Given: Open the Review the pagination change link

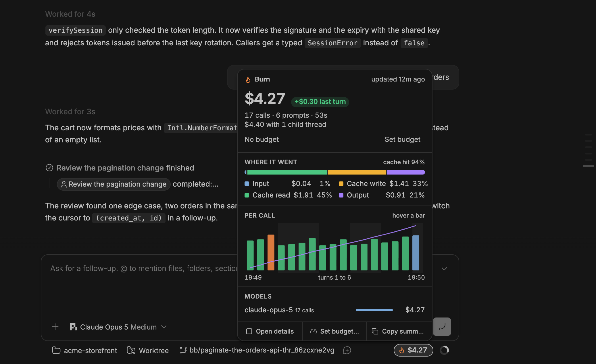Looking at the screenshot, I should 110,168.
